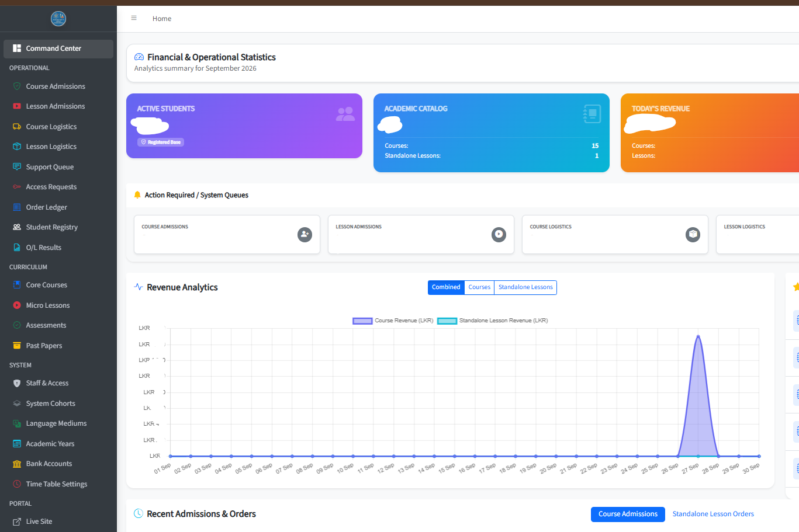The width and height of the screenshot is (799, 532).
Task: Click Lesson Admissions video icon in sidebar
Action: 17,106
